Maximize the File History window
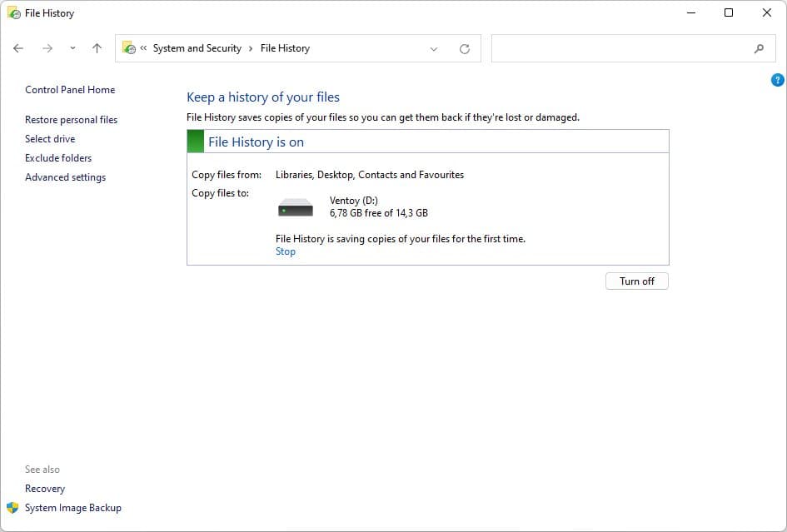This screenshot has height=532, width=787. [x=729, y=13]
